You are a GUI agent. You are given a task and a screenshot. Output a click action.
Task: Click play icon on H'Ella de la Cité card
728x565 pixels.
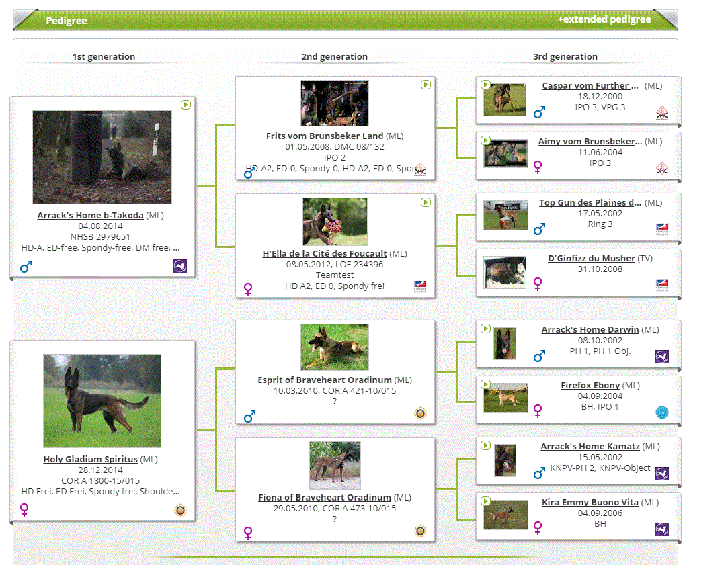coord(426,202)
